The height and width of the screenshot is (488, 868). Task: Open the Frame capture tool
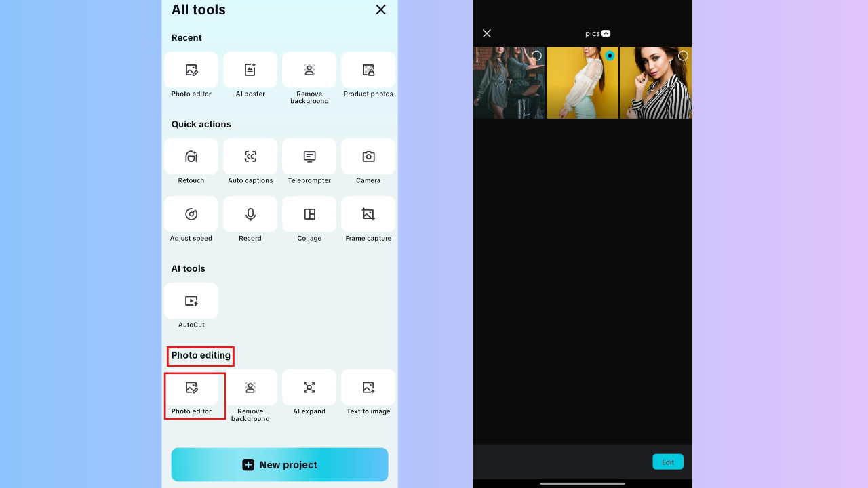point(368,214)
